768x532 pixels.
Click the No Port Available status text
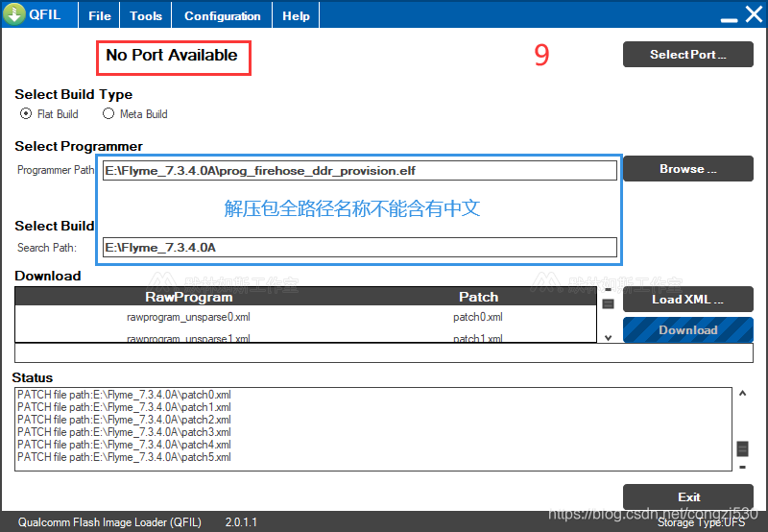[x=172, y=55]
